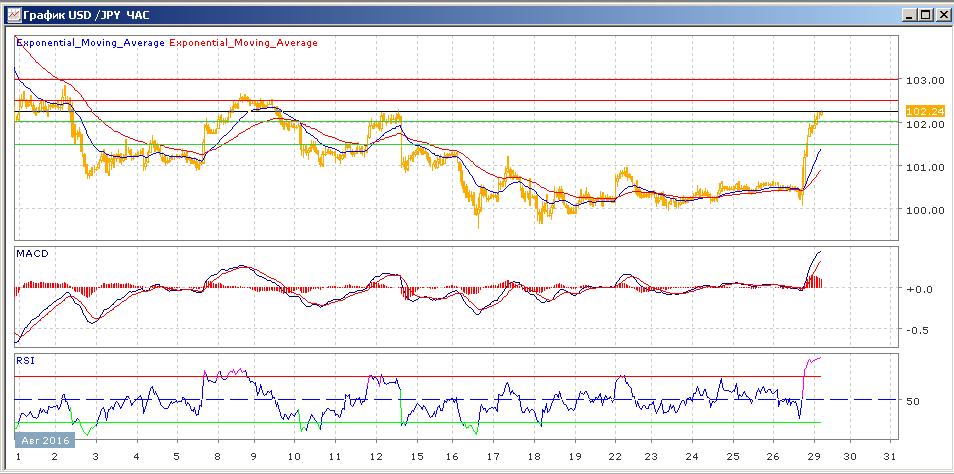
Task: Click date 12 on the time axis
Action: [x=376, y=457]
